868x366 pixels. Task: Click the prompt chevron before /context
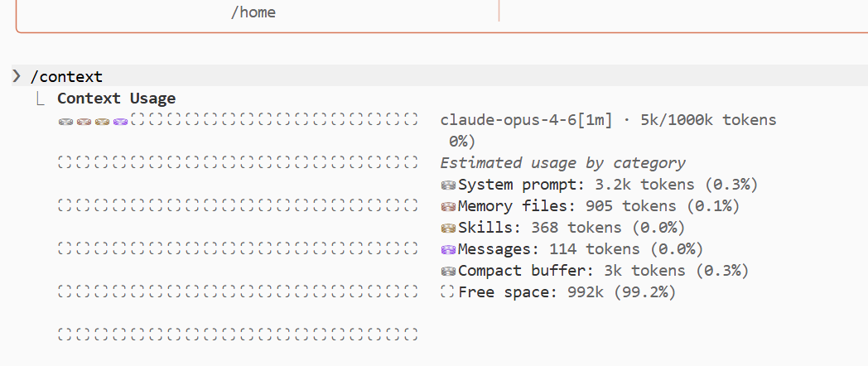[x=17, y=76]
